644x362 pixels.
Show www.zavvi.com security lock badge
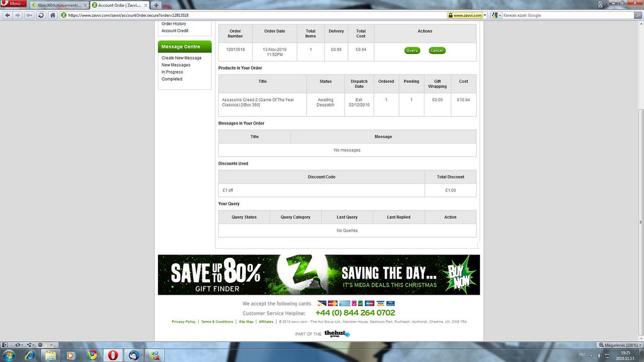(x=465, y=15)
